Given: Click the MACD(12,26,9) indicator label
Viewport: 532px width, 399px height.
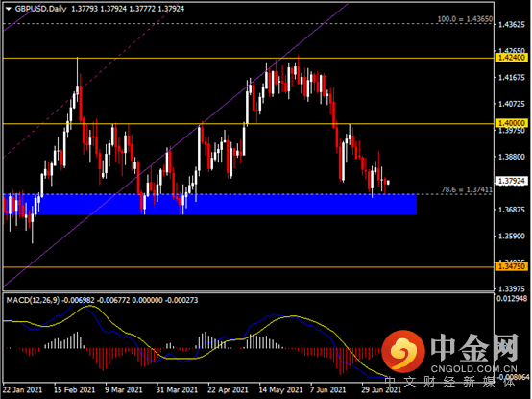Looking at the screenshot, I should 33,300.
